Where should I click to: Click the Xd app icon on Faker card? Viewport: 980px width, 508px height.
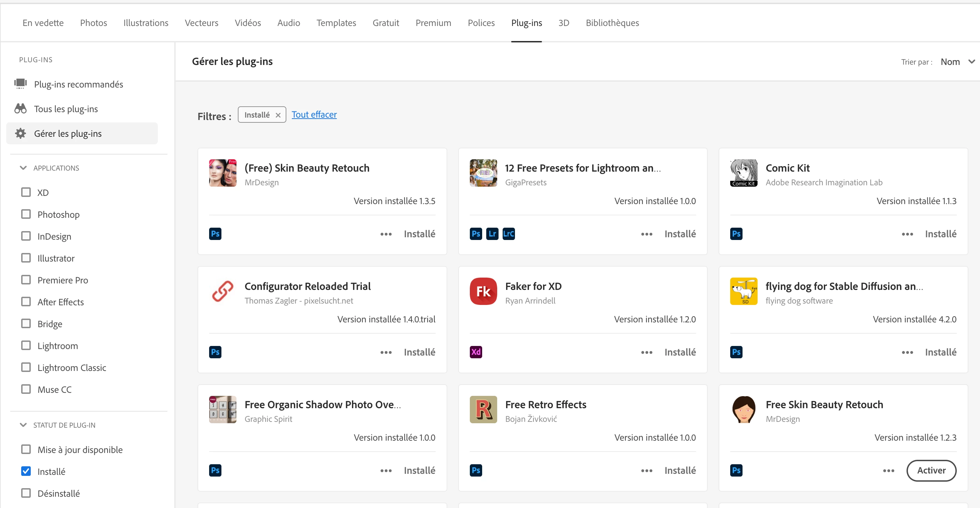click(476, 352)
